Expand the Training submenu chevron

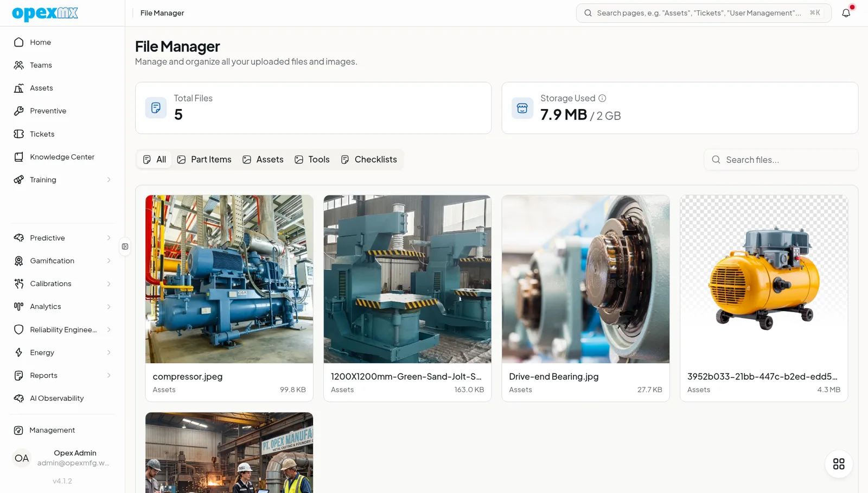click(108, 180)
